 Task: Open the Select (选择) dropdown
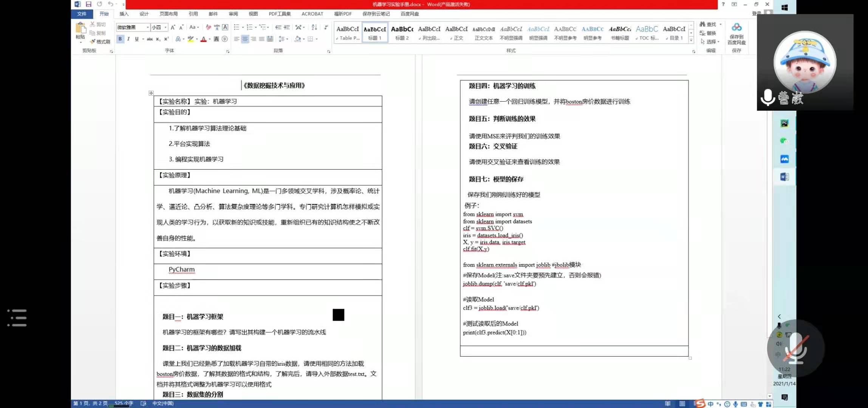[710, 42]
